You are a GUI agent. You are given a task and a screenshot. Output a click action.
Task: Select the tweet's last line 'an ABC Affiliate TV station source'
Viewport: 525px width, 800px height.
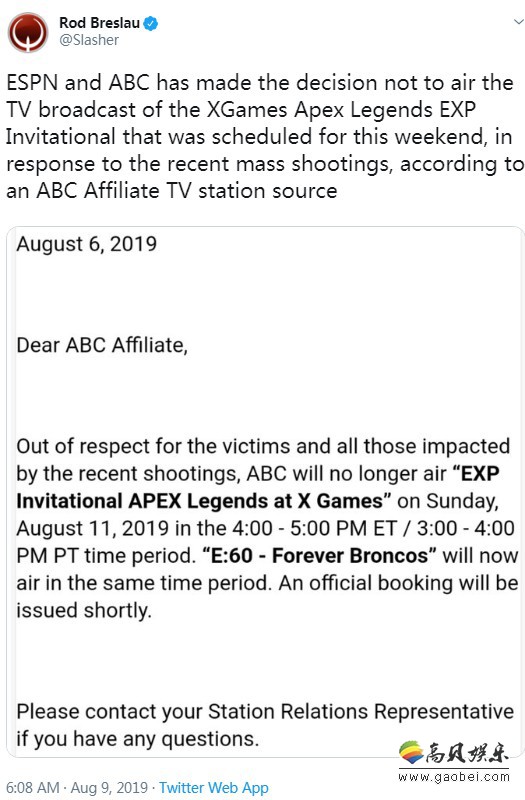pos(171,191)
